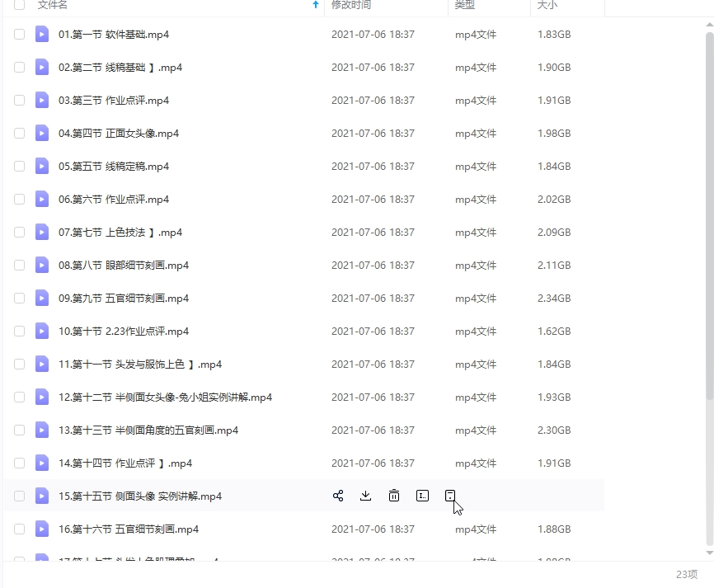Click the download icon on the 15.第十五节 row
Image resolution: width=714 pixels, height=588 pixels.
(x=365, y=496)
